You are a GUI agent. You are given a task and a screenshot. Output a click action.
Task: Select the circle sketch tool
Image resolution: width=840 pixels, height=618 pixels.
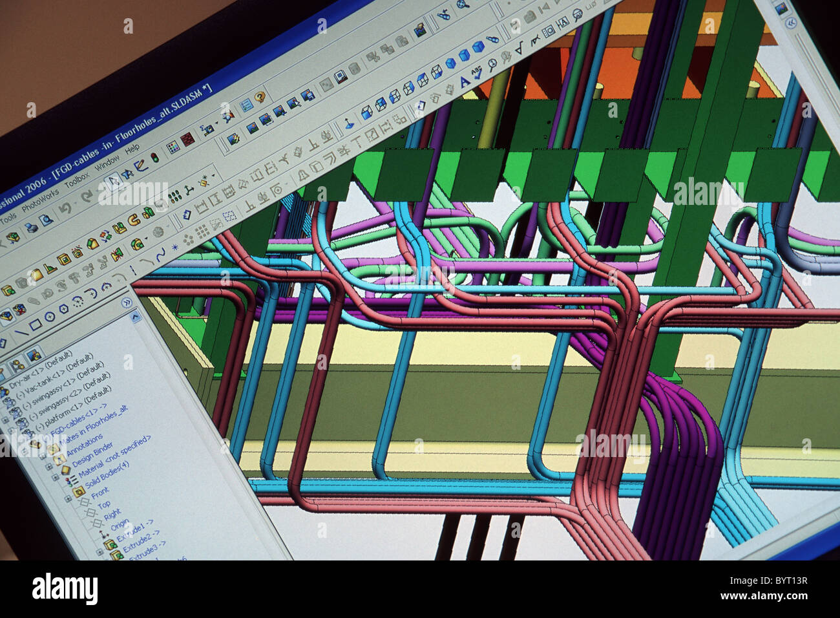pos(50,317)
